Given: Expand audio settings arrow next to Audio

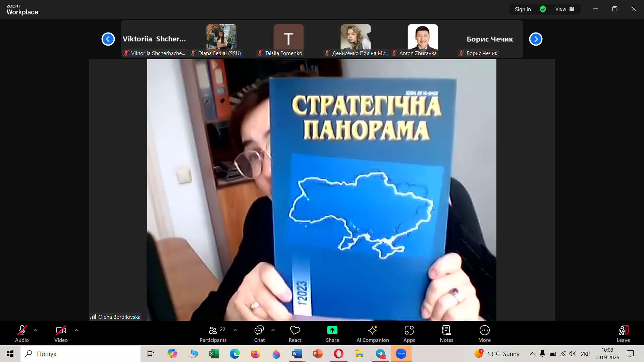Looking at the screenshot, I should (x=35, y=330).
